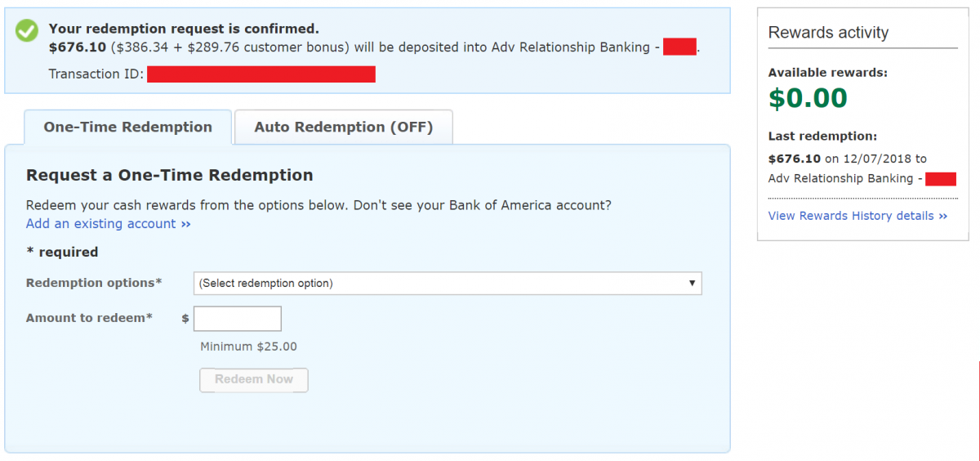Click the Minimum $25.00 hint text

[x=248, y=347]
